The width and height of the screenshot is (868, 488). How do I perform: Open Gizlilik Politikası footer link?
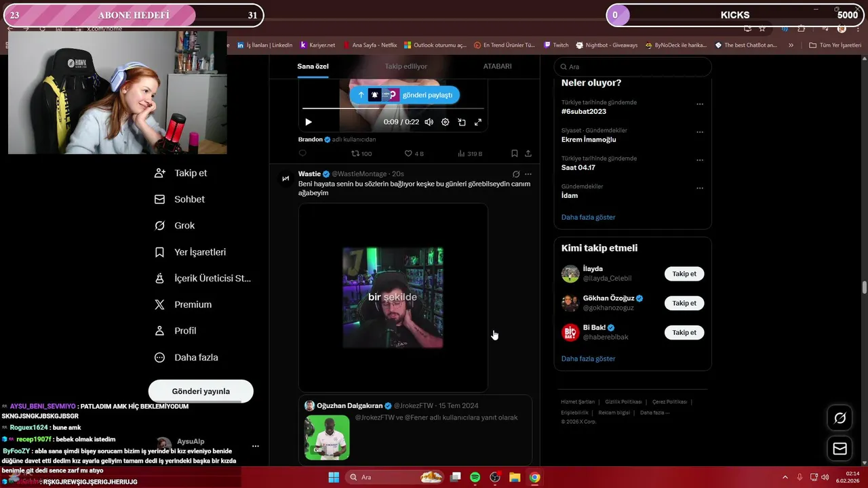[623, 402]
